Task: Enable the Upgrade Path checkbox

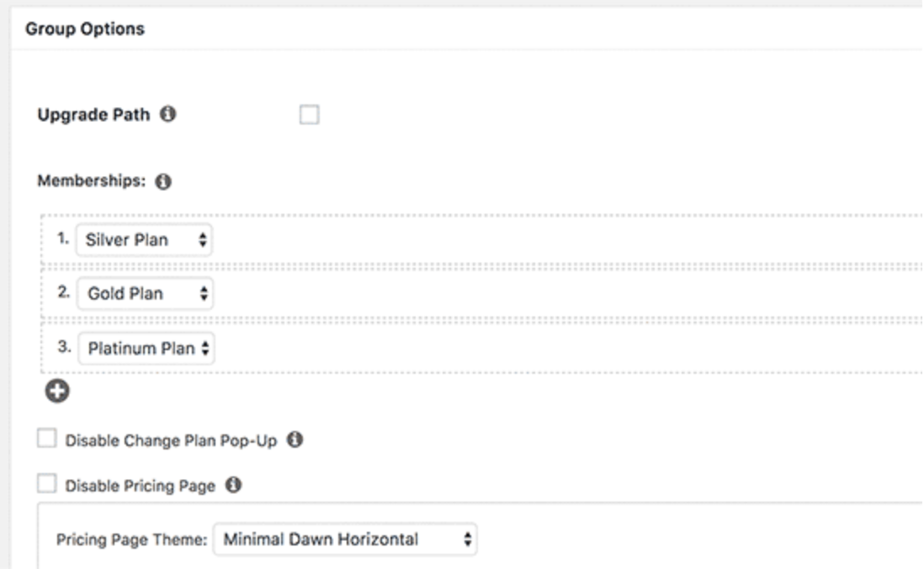Action: pyautogui.click(x=309, y=115)
